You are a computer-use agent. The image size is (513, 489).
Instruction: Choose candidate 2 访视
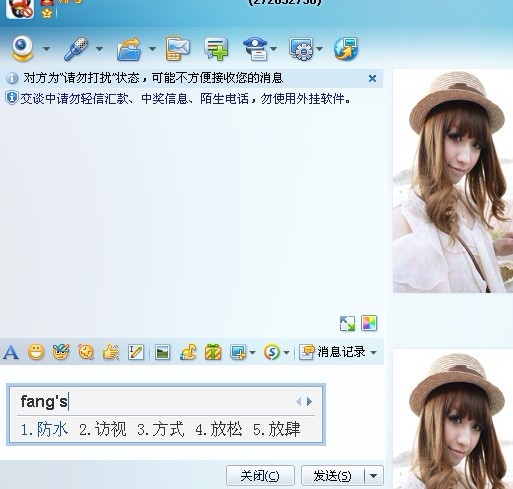point(103,429)
